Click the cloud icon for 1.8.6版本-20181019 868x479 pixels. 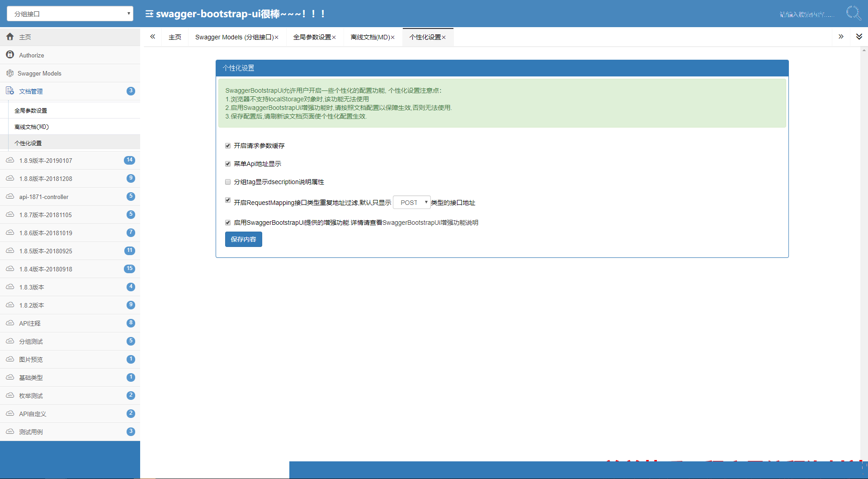pyautogui.click(x=10, y=232)
